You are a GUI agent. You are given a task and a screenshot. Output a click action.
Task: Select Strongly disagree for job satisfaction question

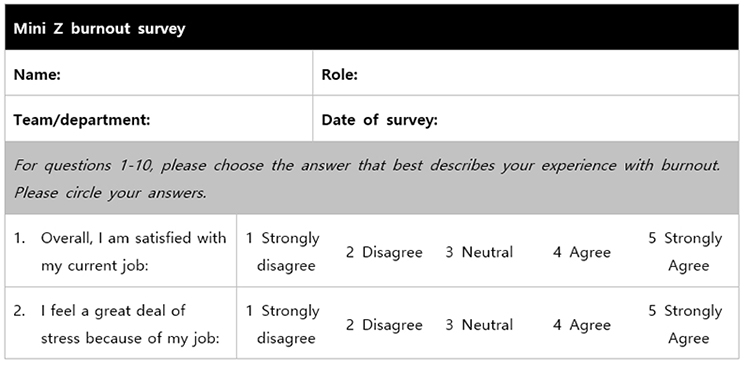(x=283, y=252)
